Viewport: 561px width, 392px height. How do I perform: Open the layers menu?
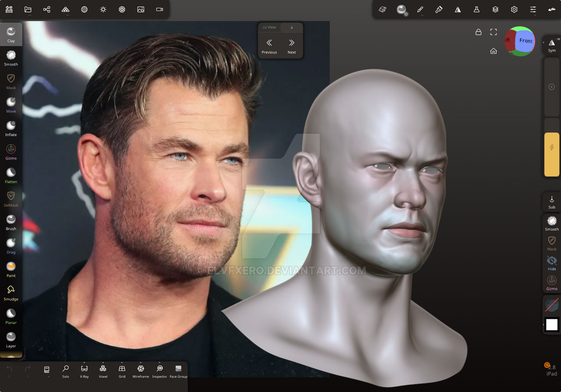495,9
